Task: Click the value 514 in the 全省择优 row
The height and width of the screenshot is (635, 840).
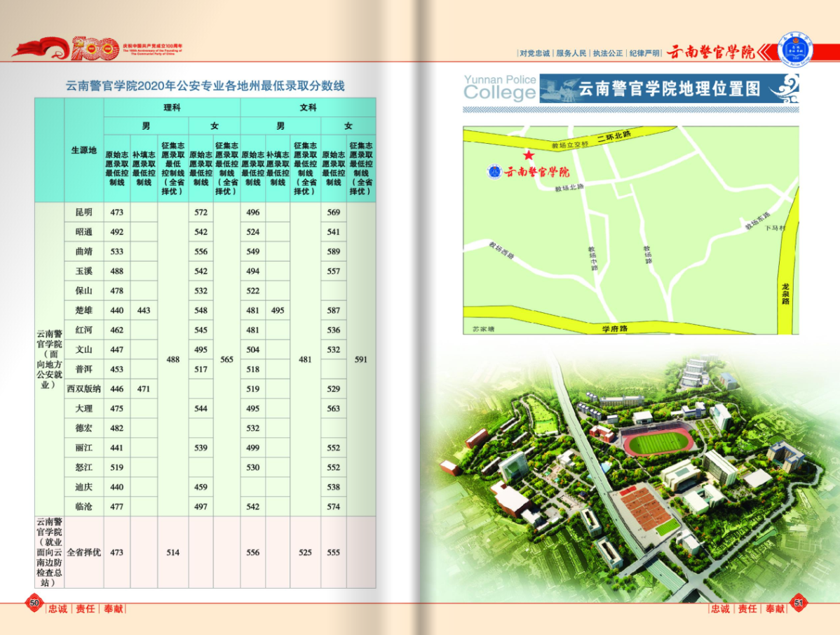Action: 173,552
